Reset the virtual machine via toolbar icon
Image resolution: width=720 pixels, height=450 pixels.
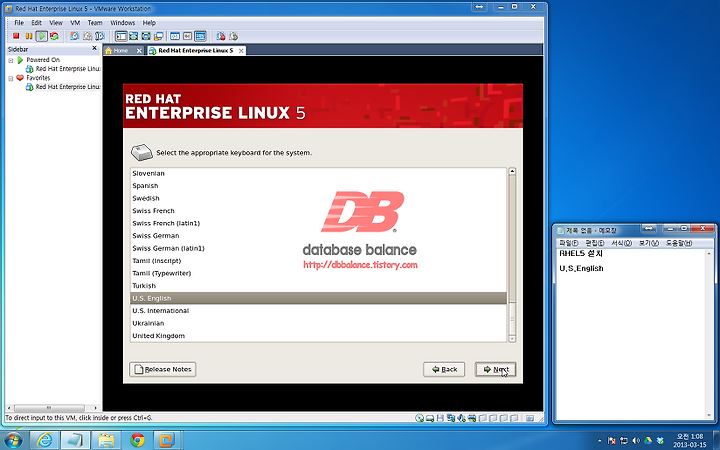pos(54,36)
